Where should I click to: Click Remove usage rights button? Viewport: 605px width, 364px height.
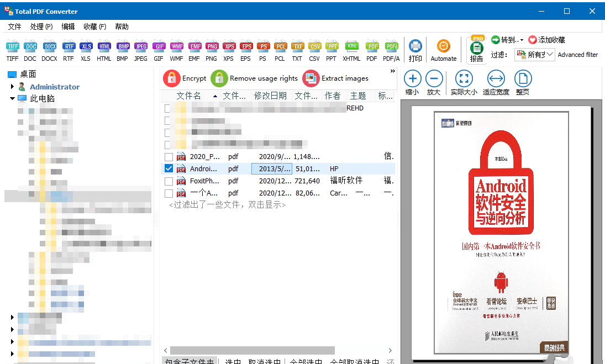coord(255,78)
